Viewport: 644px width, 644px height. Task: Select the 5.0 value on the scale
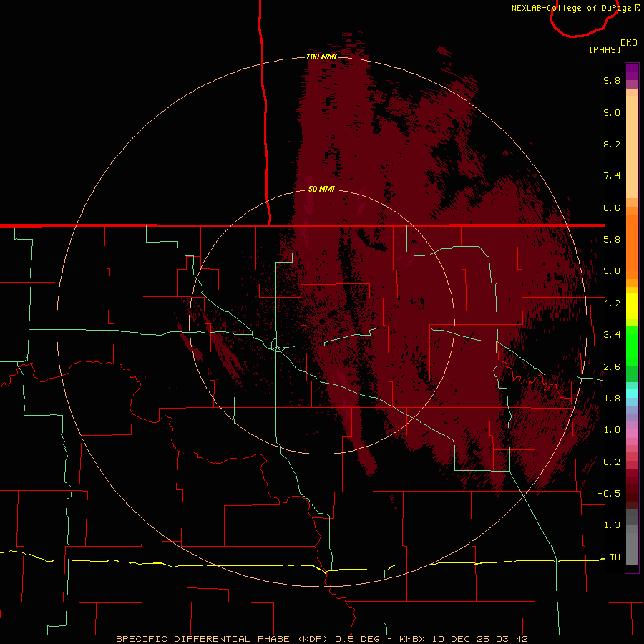[612, 271]
